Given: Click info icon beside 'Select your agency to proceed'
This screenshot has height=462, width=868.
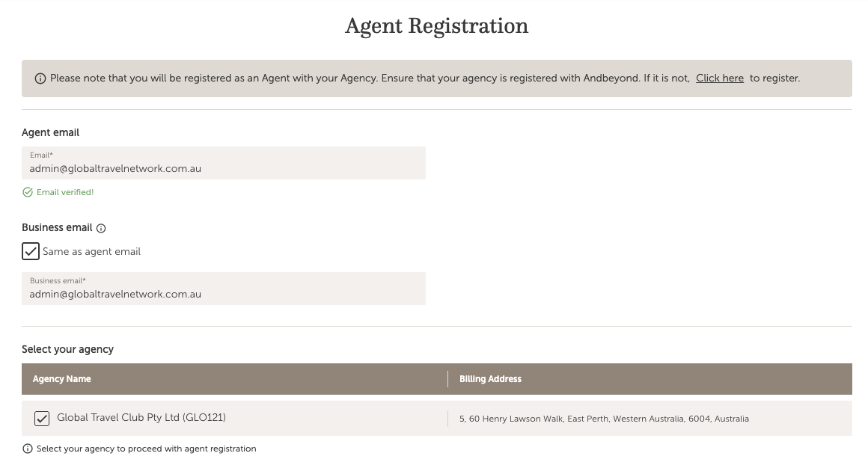Looking at the screenshot, I should 28,449.
